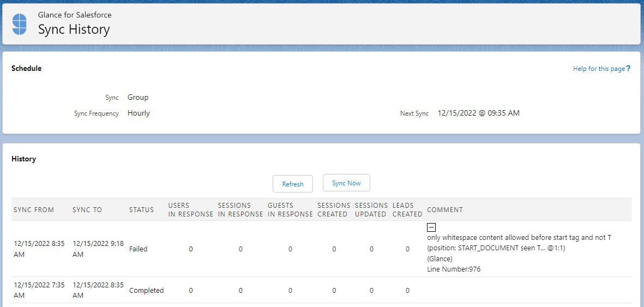
Task: Click the question mark help icon
Action: tap(628, 69)
